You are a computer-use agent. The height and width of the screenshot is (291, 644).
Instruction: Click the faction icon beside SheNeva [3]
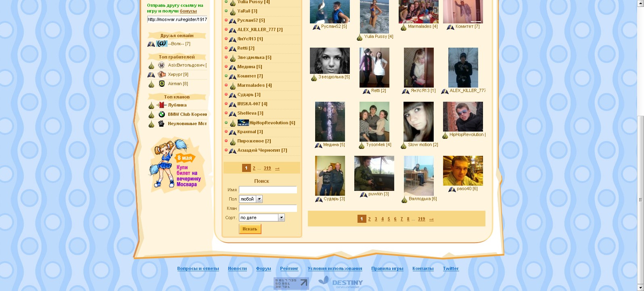pyautogui.click(x=233, y=113)
